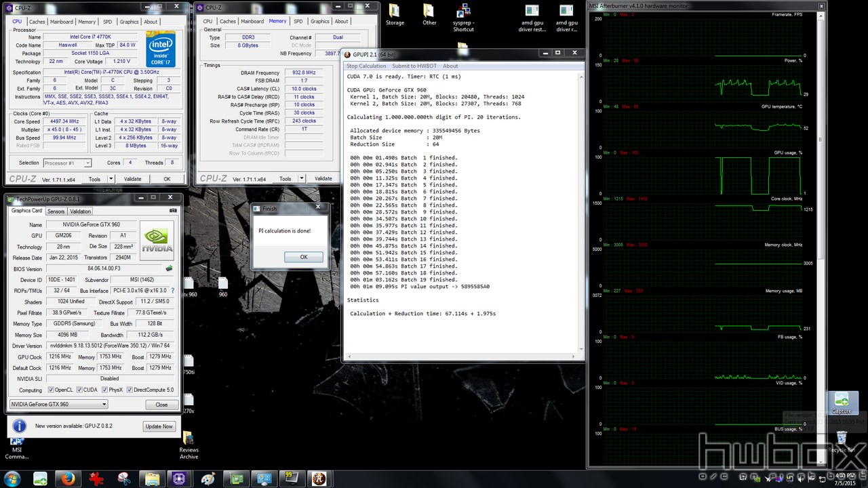
Task: Select the desktop file labeled 960
Action: click(223, 287)
